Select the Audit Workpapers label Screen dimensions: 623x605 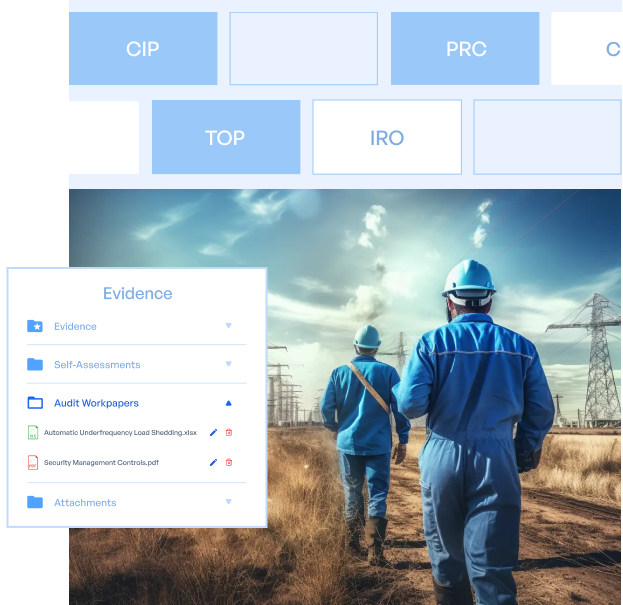pyautogui.click(x=96, y=403)
